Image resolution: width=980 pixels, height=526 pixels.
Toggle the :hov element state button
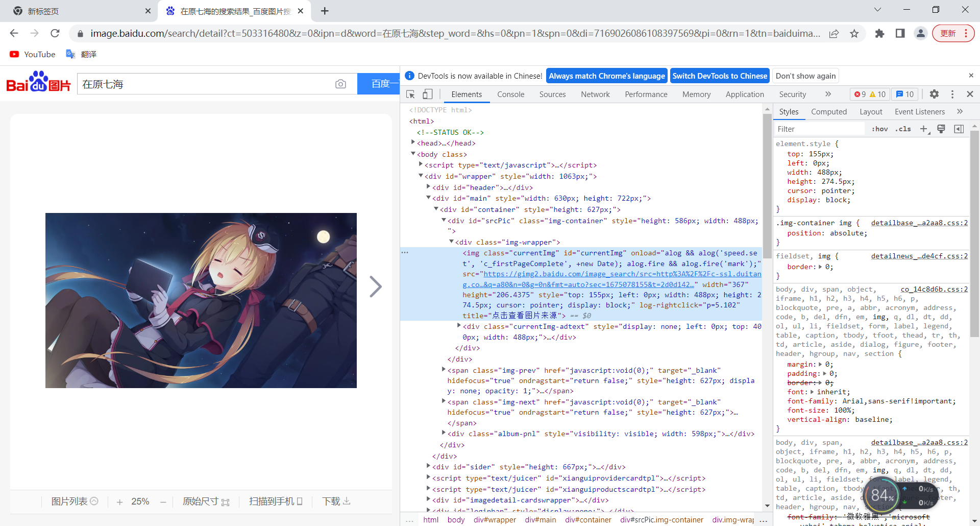879,129
